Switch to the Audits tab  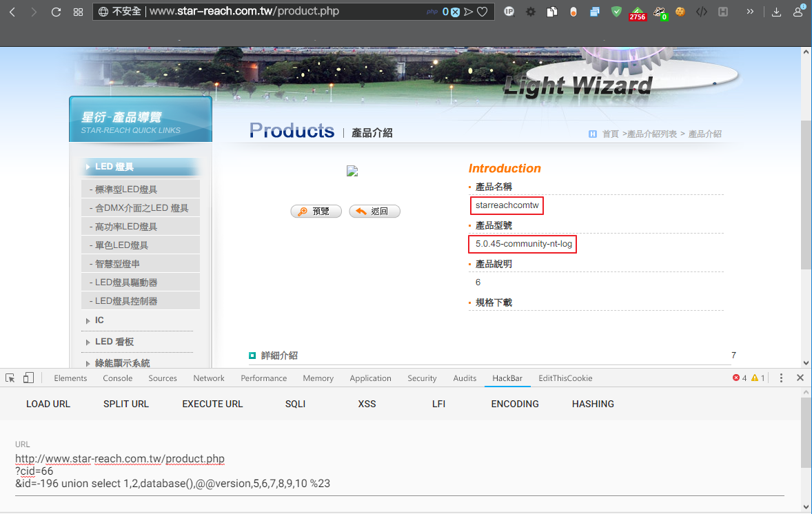click(x=465, y=378)
